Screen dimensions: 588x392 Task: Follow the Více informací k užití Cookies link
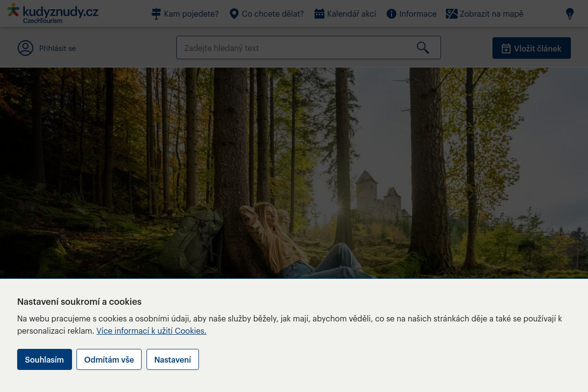click(151, 330)
